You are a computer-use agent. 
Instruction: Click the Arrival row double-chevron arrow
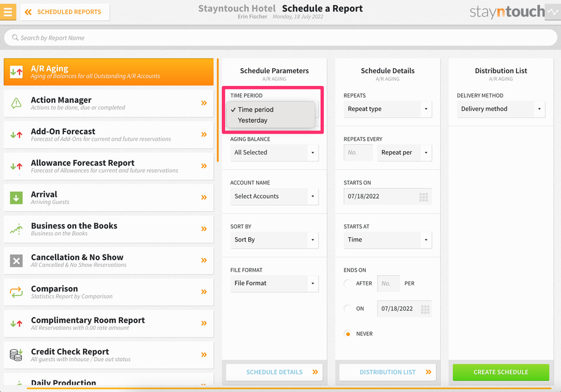click(x=204, y=198)
